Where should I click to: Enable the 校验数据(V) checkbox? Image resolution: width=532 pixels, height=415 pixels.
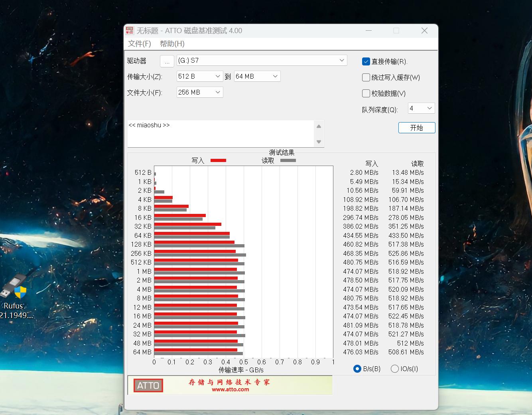coord(366,93)
